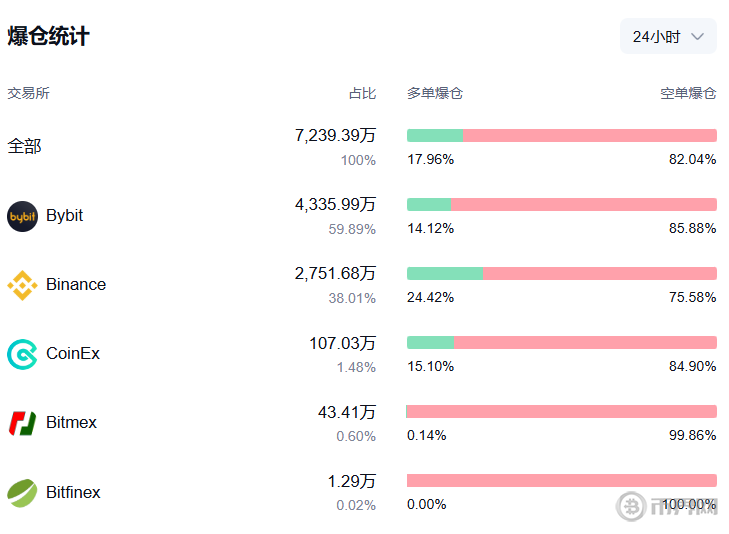Click the Bitfinex leaf logo icon
729x534 pixels.
coord(22,492)
